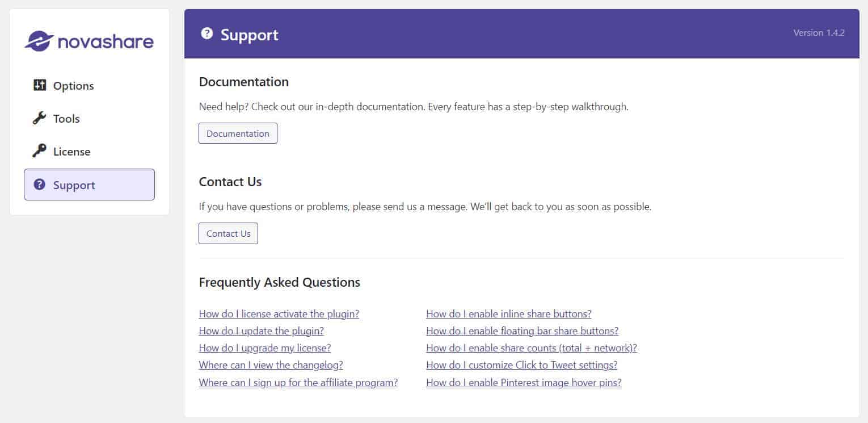868x423 pixels.
Task: Click the Novashare logo
Action: 89,41
